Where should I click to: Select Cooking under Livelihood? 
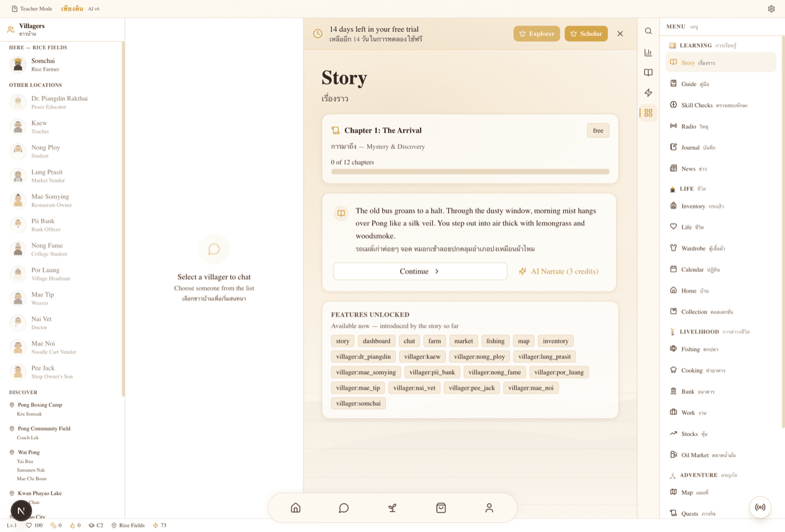(691, 370)
